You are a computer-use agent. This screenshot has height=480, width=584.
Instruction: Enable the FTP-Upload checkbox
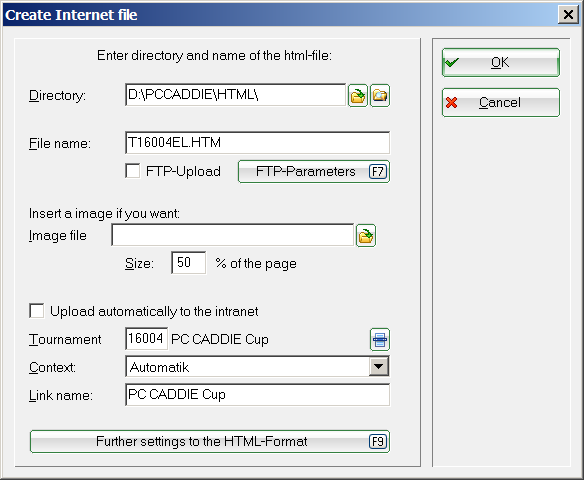[133, 171]
